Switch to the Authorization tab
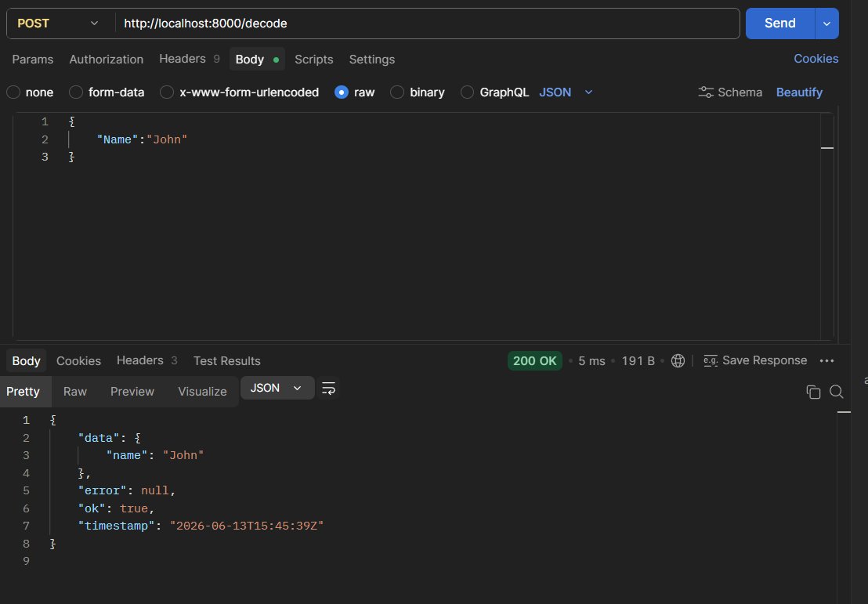 pos(107,60)
